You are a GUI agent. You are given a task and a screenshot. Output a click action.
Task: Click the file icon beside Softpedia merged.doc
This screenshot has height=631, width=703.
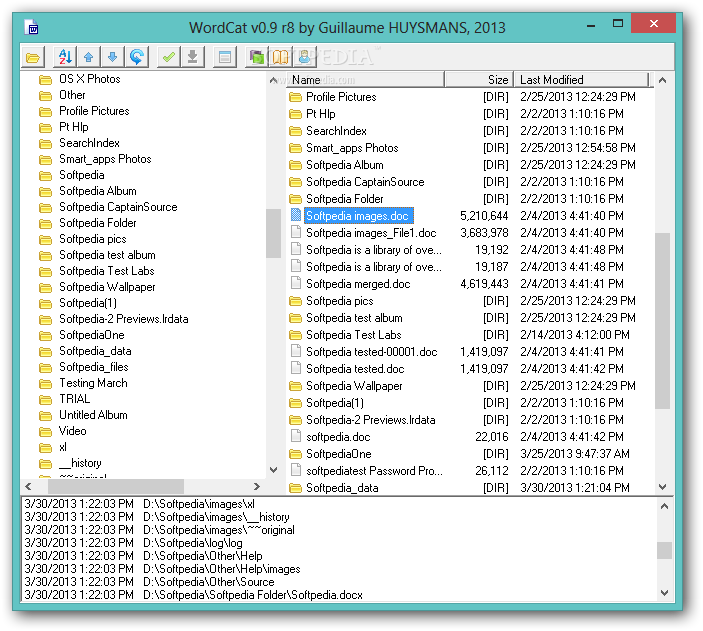point(295,283)
